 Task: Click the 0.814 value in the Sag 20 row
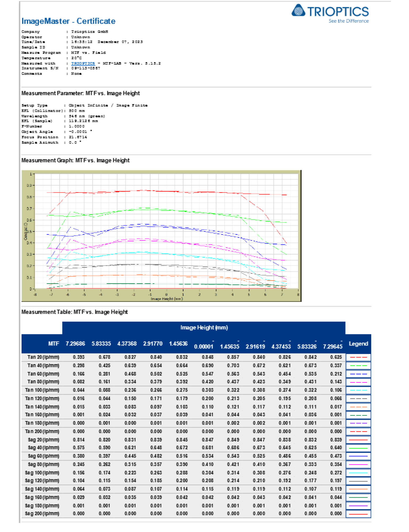coord(79,440)
